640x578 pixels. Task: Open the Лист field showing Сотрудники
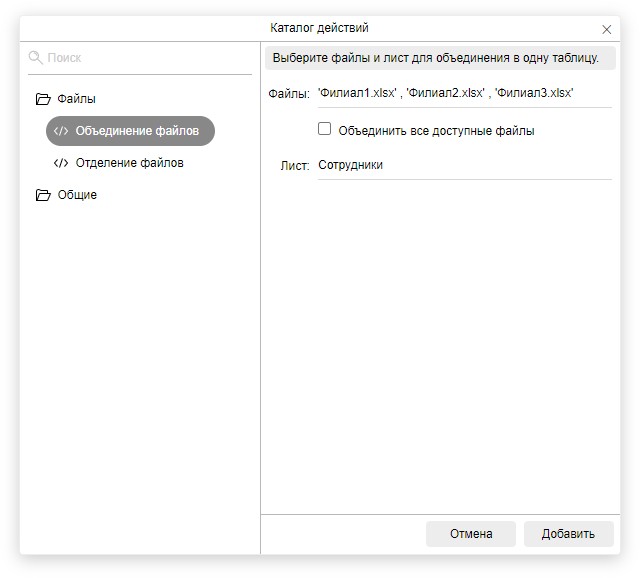point(463,165)
